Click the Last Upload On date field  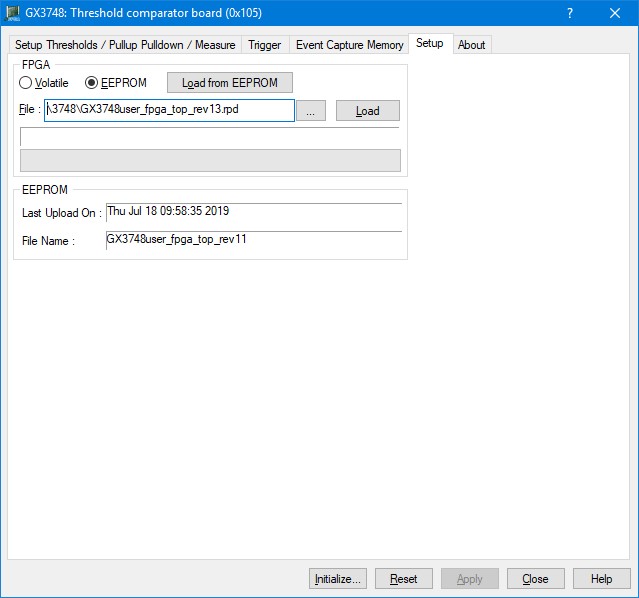click(253, 212)
